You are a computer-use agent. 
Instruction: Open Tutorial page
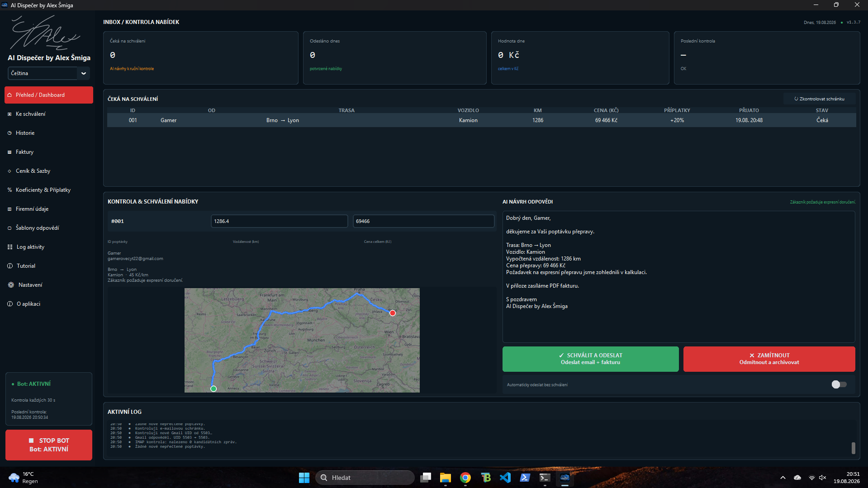[49, 266]
